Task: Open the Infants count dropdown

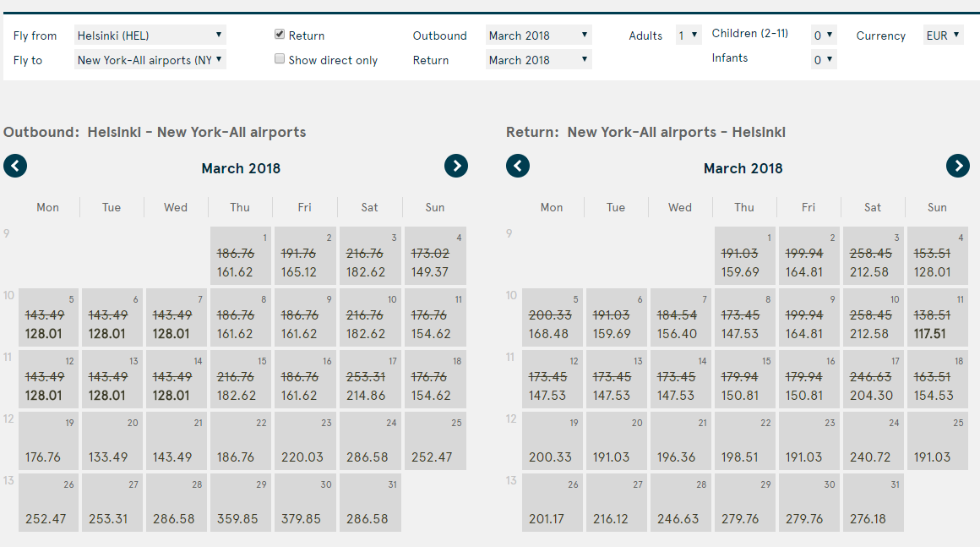Action: (x=823, y=59)
